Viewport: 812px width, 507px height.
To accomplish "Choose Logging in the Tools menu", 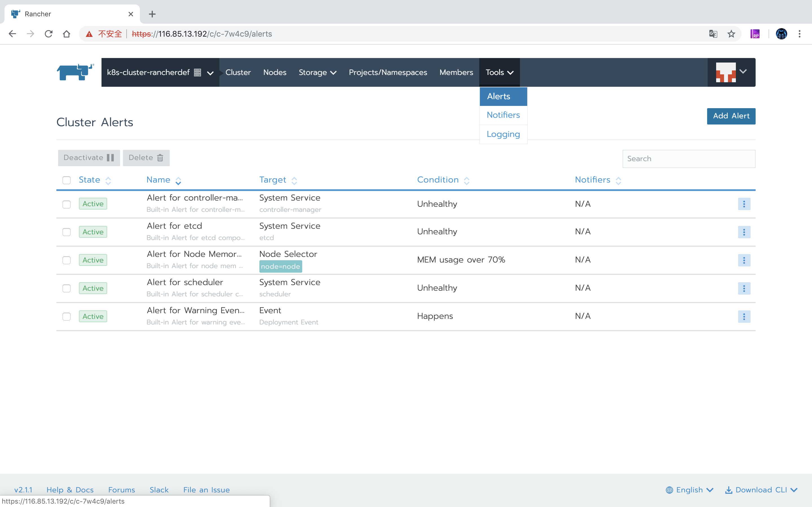I will (x=503, y=134).
